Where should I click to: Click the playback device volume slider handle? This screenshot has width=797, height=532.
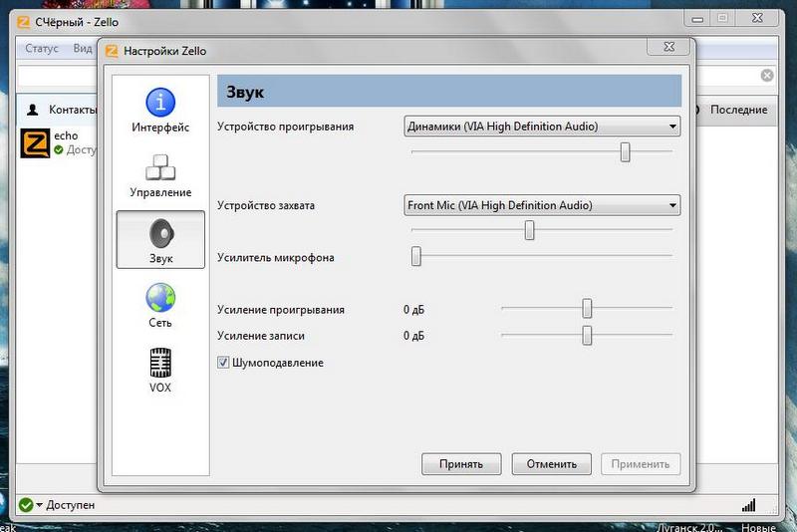tap(626, 151)
